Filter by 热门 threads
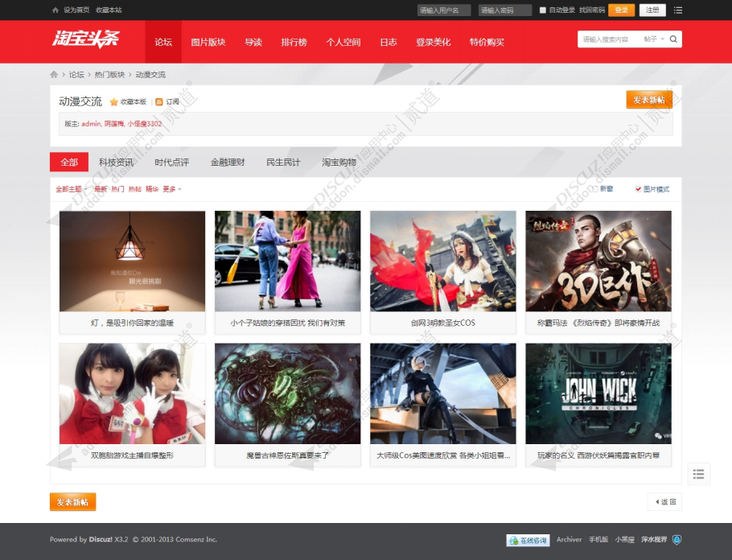 click(117, 189)
